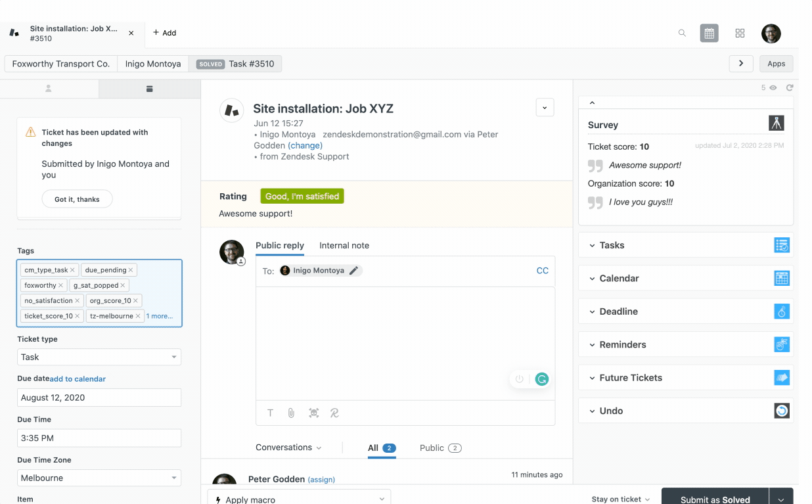Collapse the Survey app panel

[x=592, y=103]
